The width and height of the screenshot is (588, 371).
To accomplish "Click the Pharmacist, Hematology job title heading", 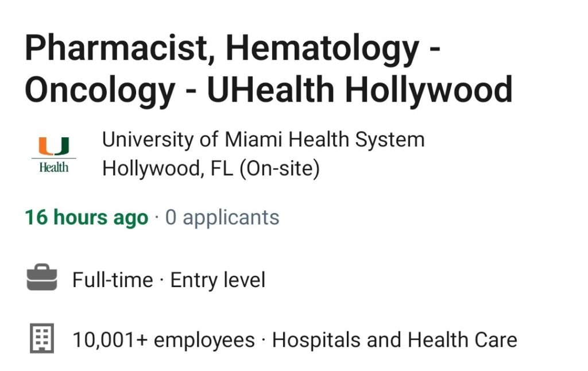I will pos(269,69).
